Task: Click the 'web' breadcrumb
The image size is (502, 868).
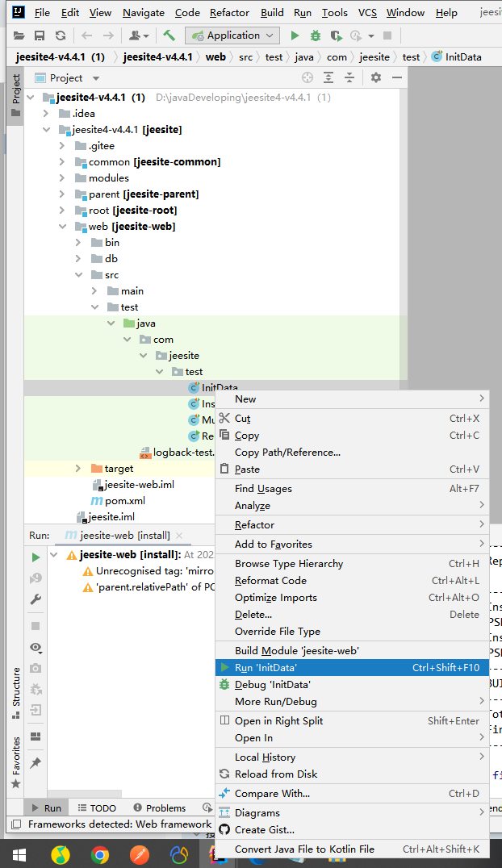Action: click(x=215, y=57)
